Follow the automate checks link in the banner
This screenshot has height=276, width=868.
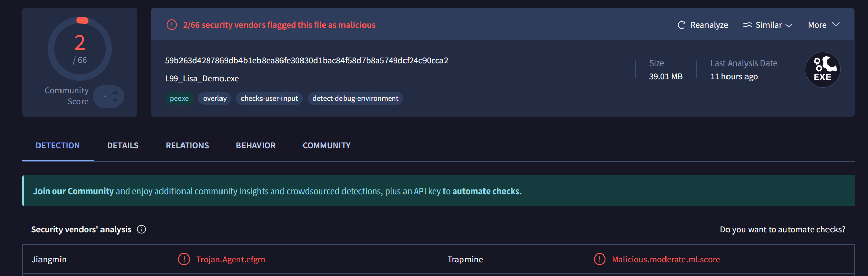coord(487,191)
